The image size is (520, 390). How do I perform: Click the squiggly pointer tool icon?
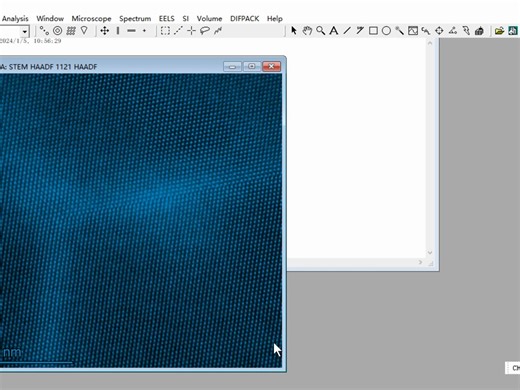pos(466,31)
